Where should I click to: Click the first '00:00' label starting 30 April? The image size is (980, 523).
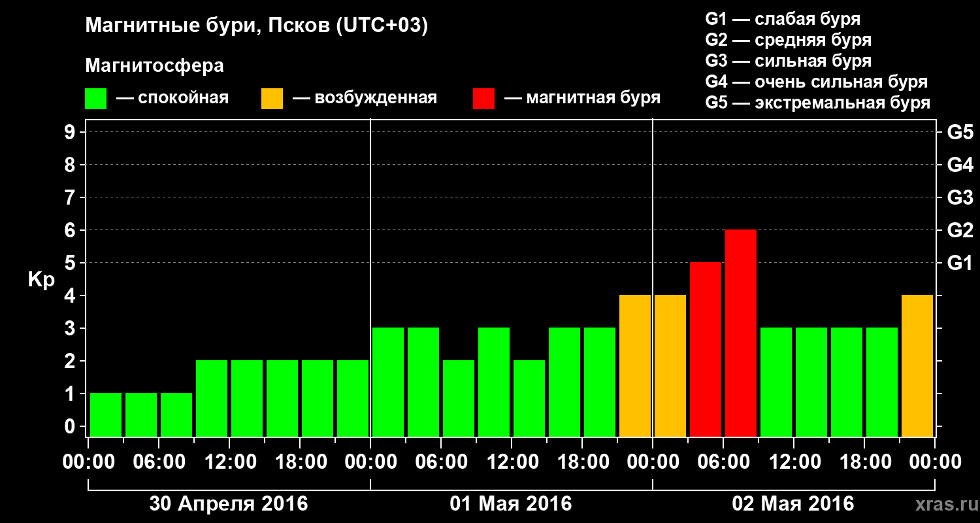pyautogui.click(x=88, y=462)
